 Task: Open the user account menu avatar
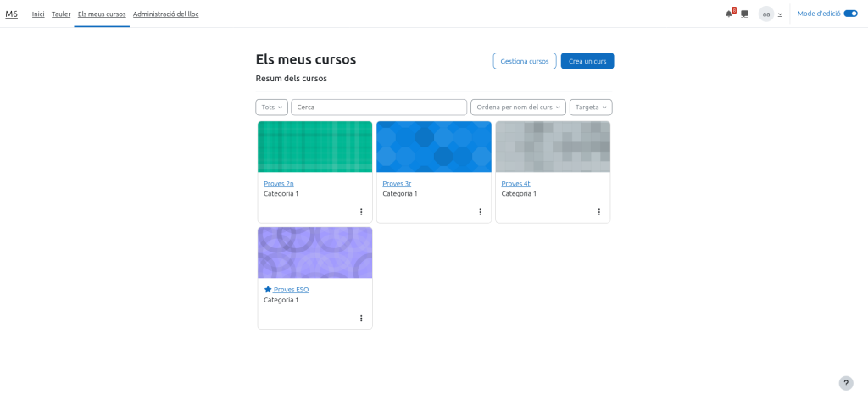tap(766, 14)
